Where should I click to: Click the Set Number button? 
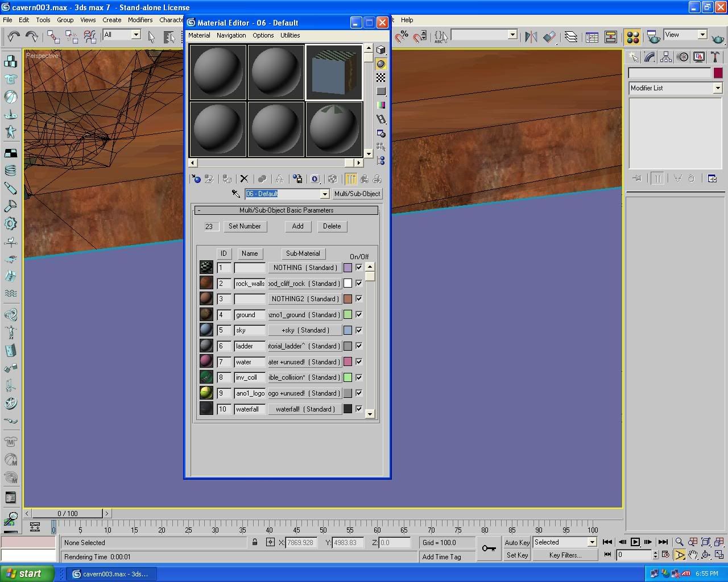(x=245, y=226)
